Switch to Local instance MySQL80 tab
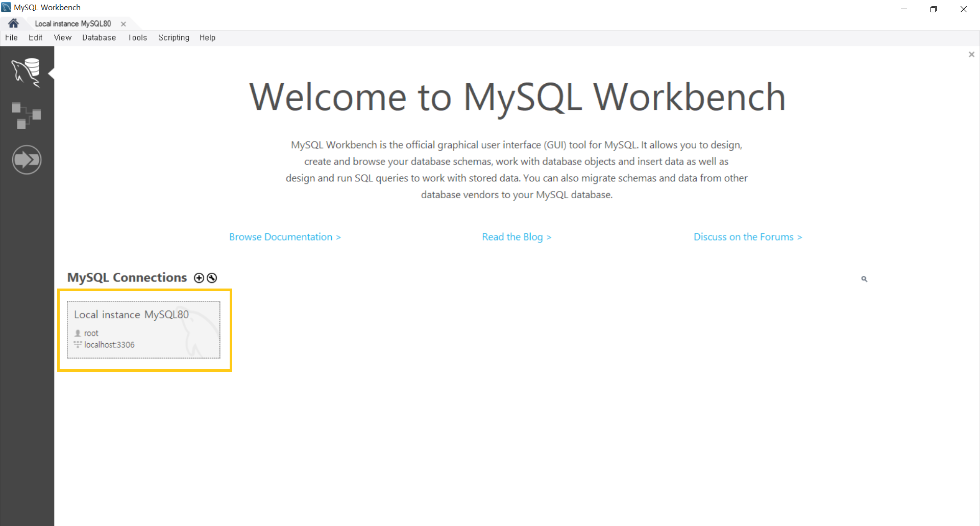This screenshot has width=980, height=526. [x=73, y=23]
